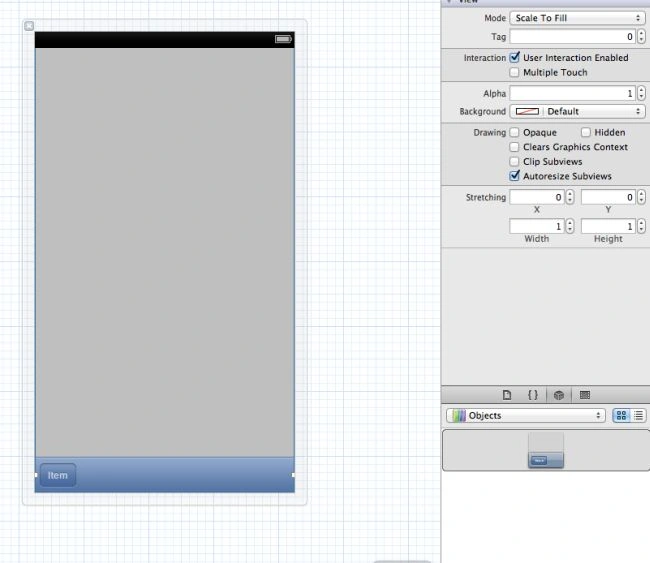This screenshot has width=650, height=563.
Task: Open the Mode Scale To Fill dropdown
Action: coord(577,18)
